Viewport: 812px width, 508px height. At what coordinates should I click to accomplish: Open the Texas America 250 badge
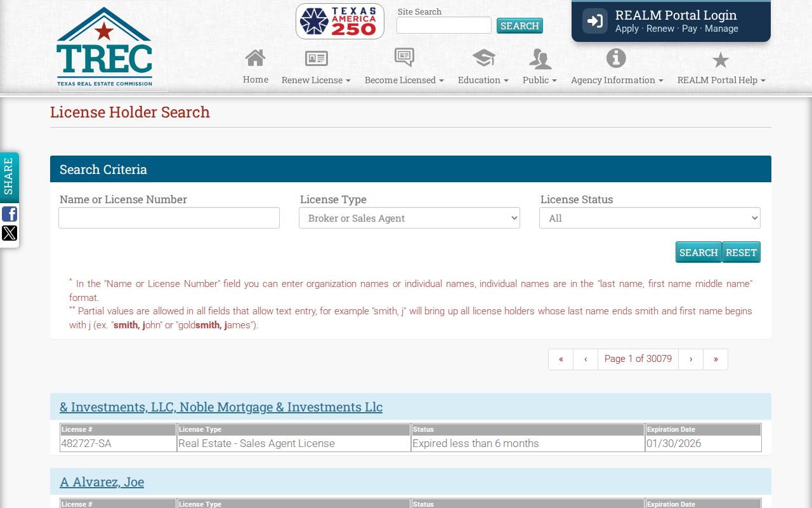[340, 22]
